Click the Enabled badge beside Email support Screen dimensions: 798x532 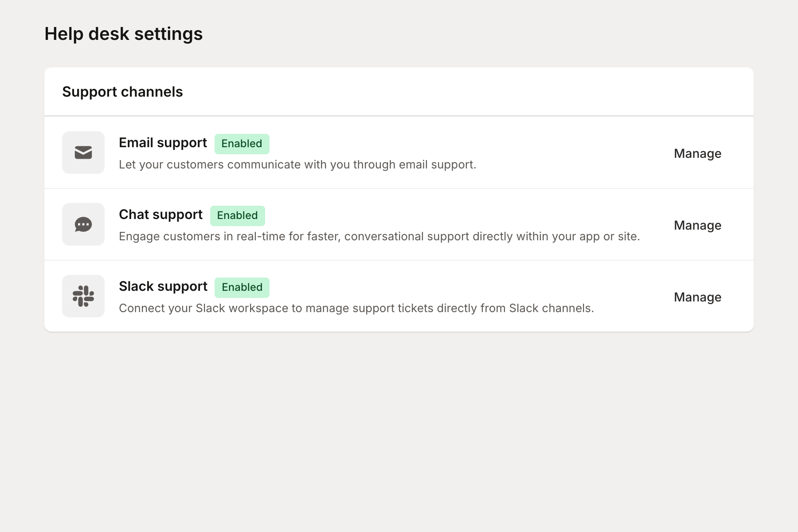[x=242, y=144]
